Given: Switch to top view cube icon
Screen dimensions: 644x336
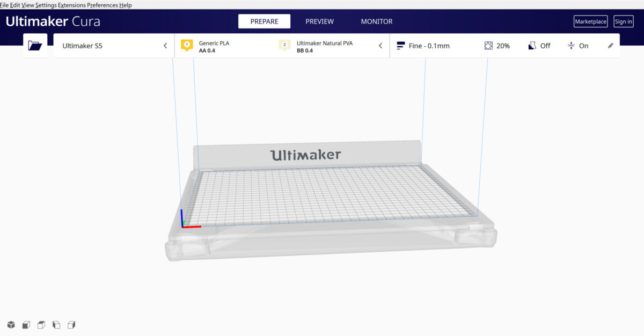Looking at the screenshot, I should (x=41, y=325).
